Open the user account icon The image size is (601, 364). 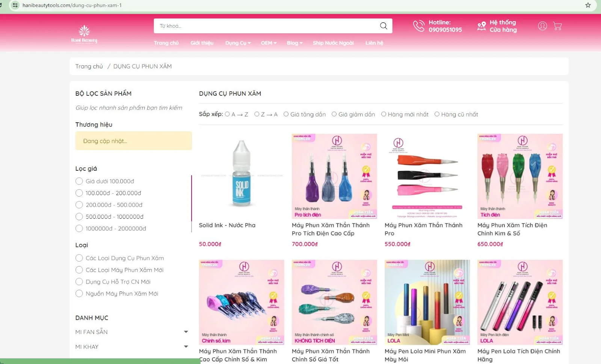point(542,26)
